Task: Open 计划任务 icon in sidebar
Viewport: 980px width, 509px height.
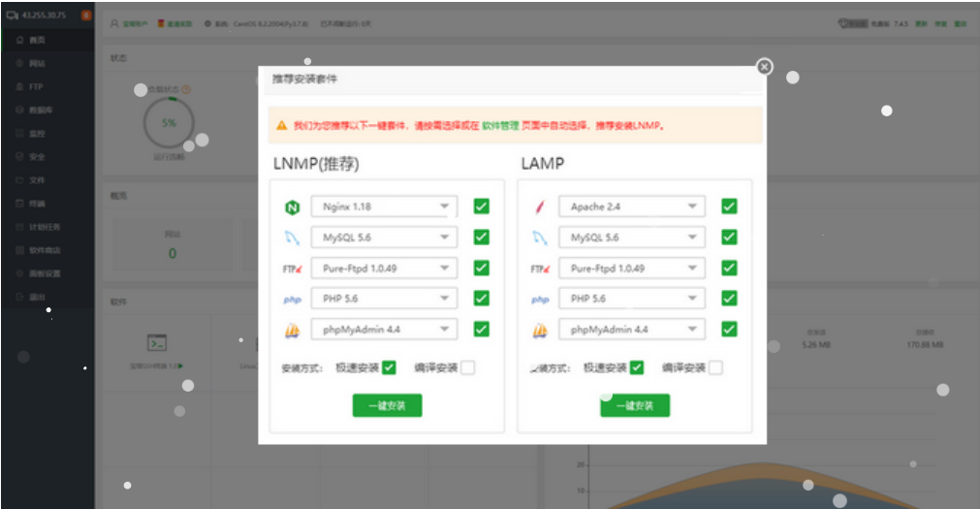Action: click(19, 226)
